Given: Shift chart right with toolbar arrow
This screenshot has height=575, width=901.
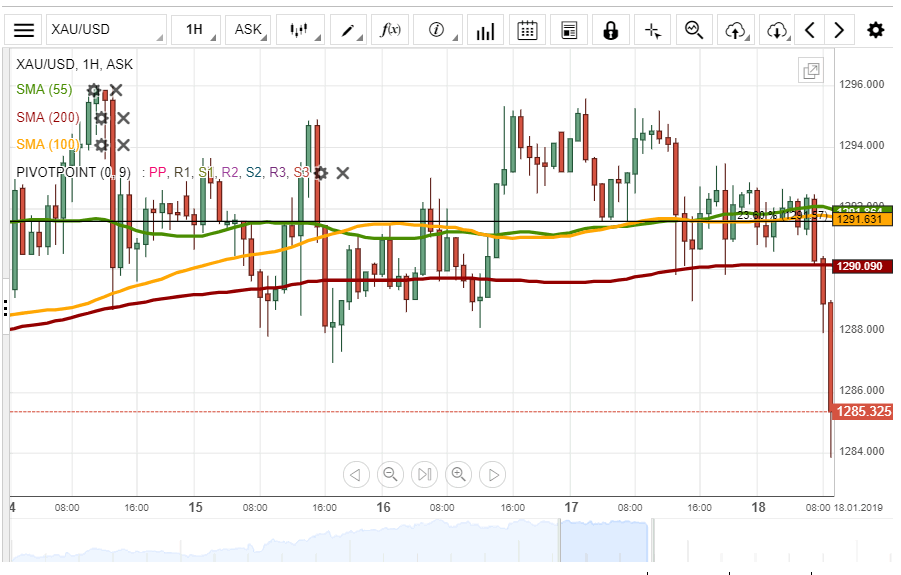Looking at the screenshot, I should coord(839,30).
